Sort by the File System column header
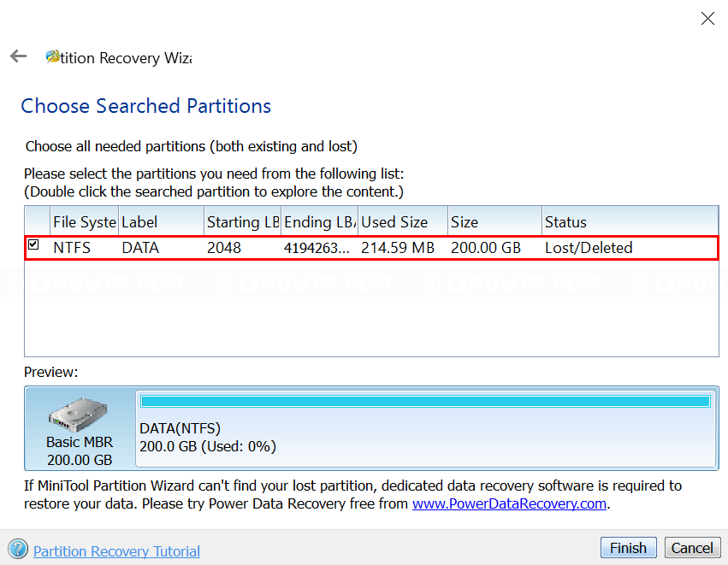 click(84, 221)
